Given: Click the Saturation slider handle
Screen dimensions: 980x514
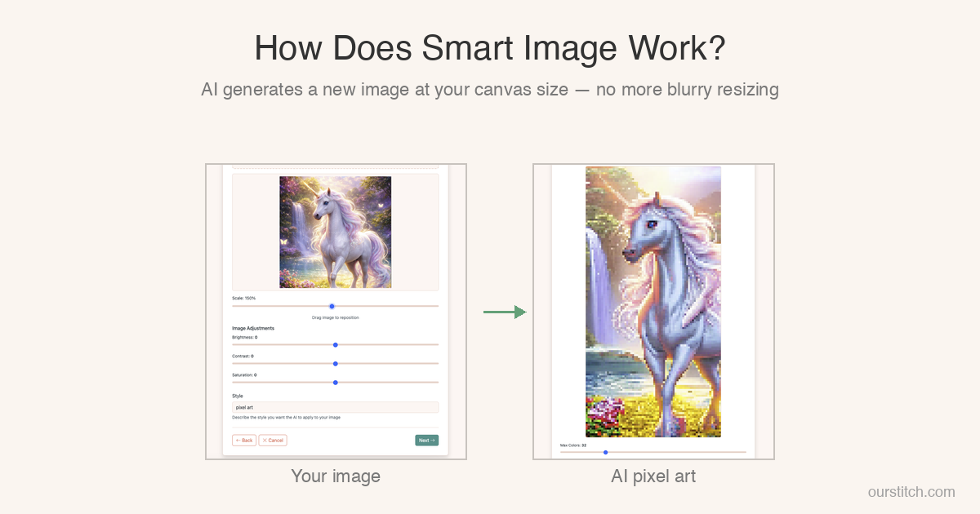Looking at the screenshot, I should click(336, 383).
